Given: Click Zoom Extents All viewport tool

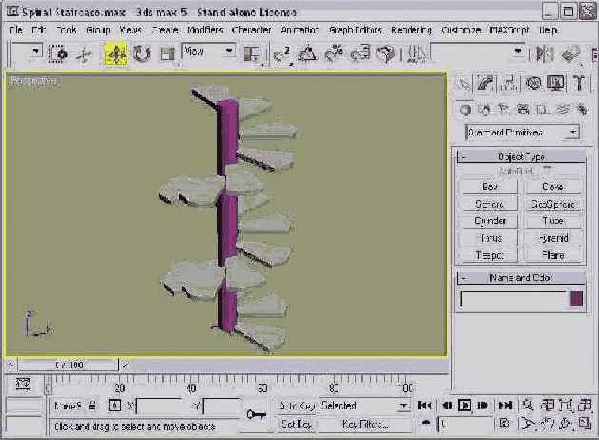Looking at the screenshot, I should pyautogui.click(x=584, y=405).
